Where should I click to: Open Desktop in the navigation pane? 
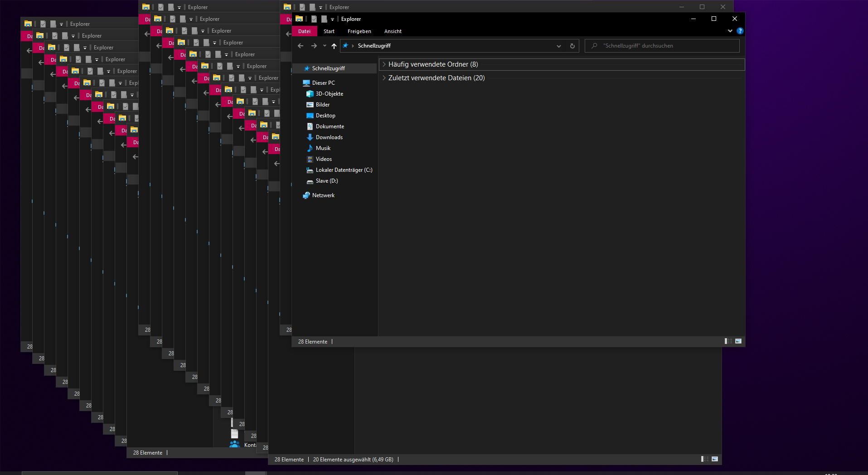(325, 116)
